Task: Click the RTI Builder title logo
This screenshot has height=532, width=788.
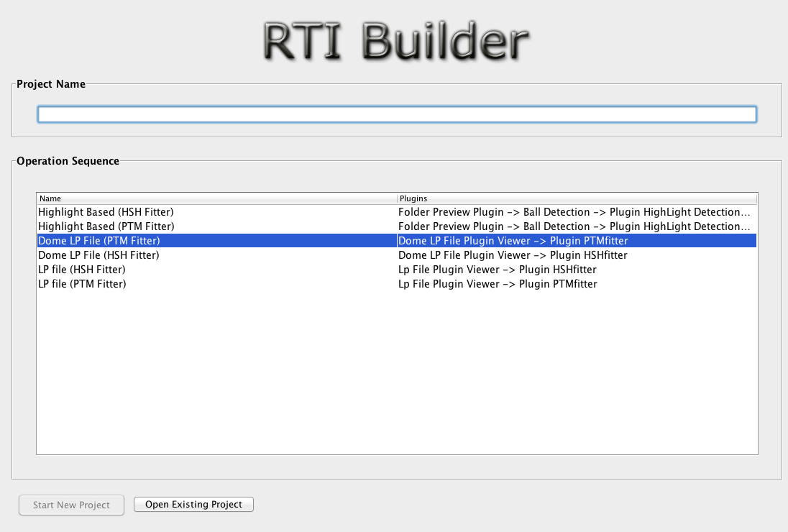Action: click(395, 41)
